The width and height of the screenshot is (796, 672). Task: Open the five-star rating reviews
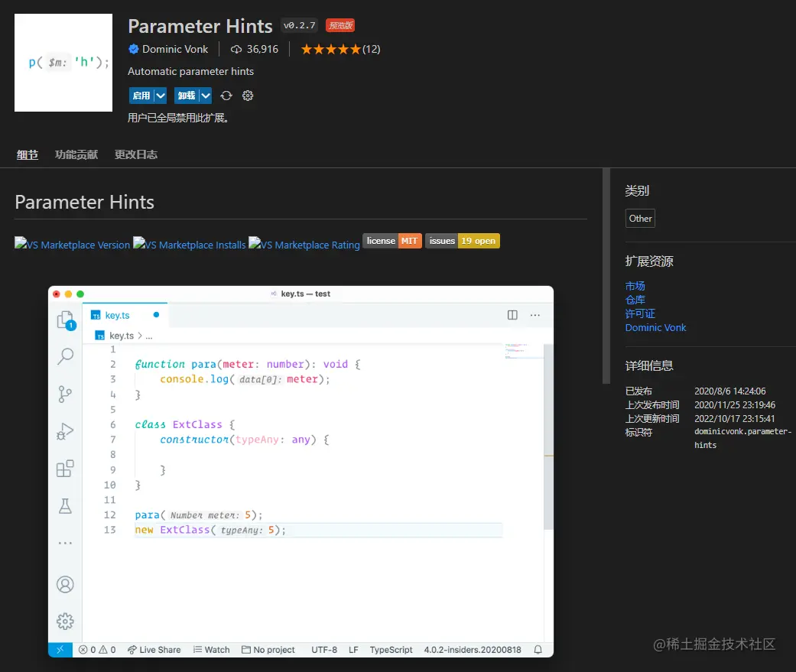click(330, 49)
